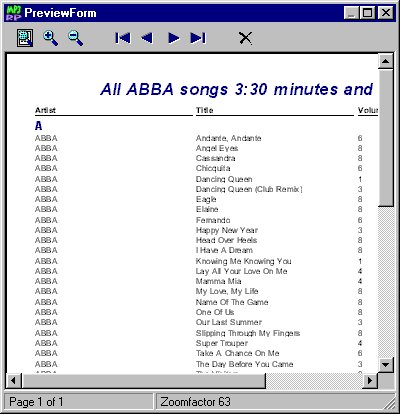The image size is (400, 414).
Task: Maximize the PreviewForm window
Action: click(x=368, y=13)
